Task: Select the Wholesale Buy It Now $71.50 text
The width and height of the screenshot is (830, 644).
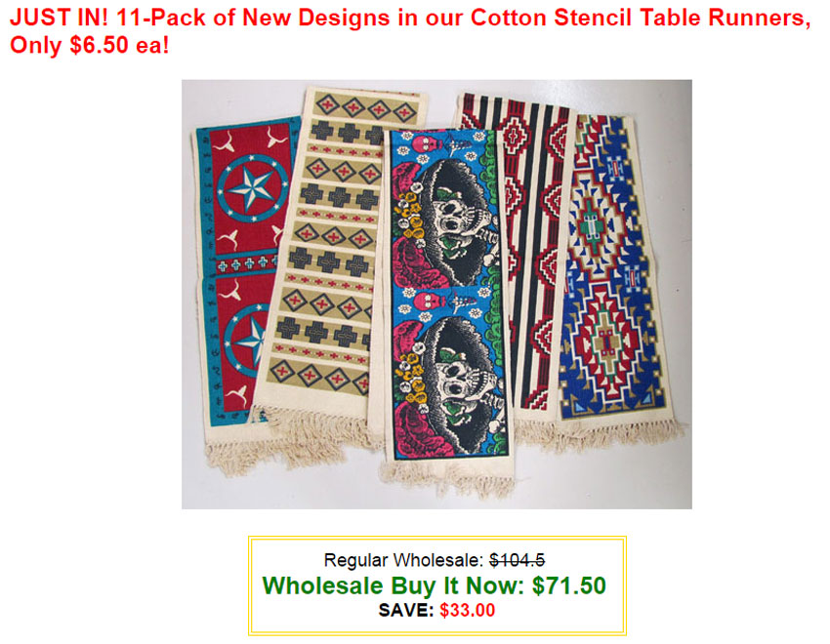Action: click(435, 585)
